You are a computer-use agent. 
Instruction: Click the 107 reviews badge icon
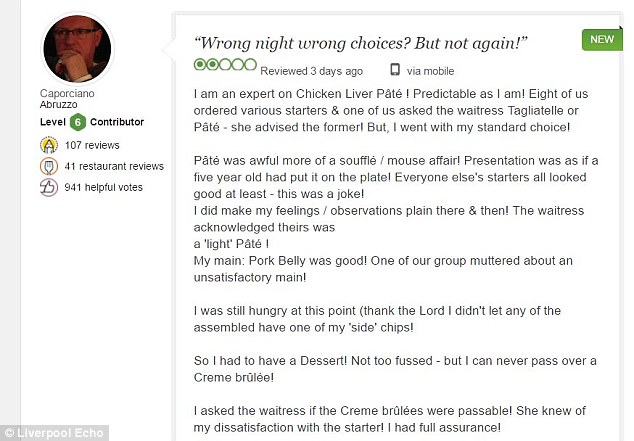[x=49, y=145]
